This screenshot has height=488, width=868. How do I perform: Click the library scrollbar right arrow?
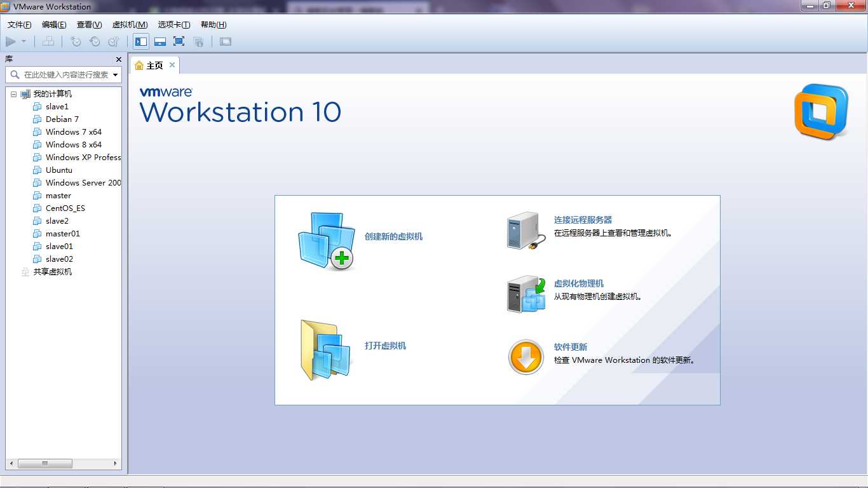[115, 464]
